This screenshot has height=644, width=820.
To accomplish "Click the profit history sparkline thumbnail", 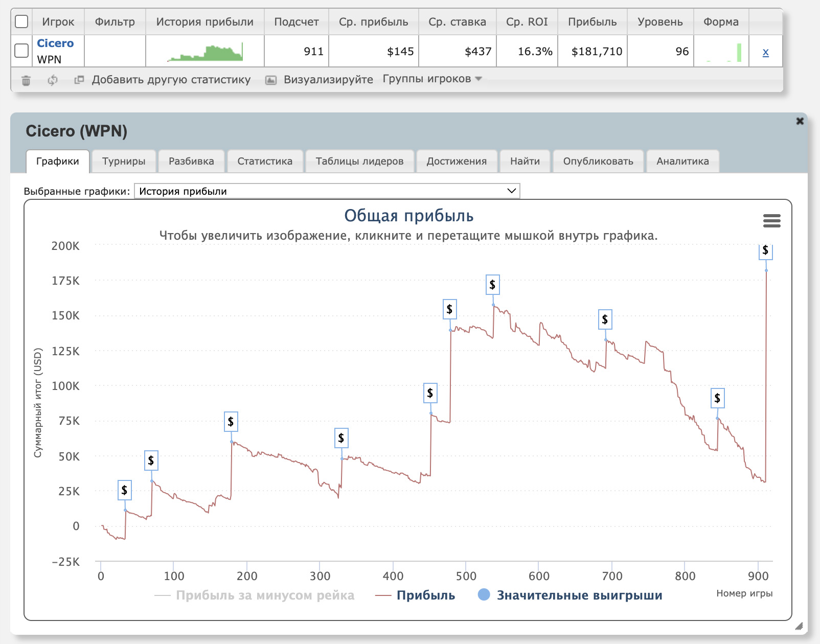I will point(205,52).
